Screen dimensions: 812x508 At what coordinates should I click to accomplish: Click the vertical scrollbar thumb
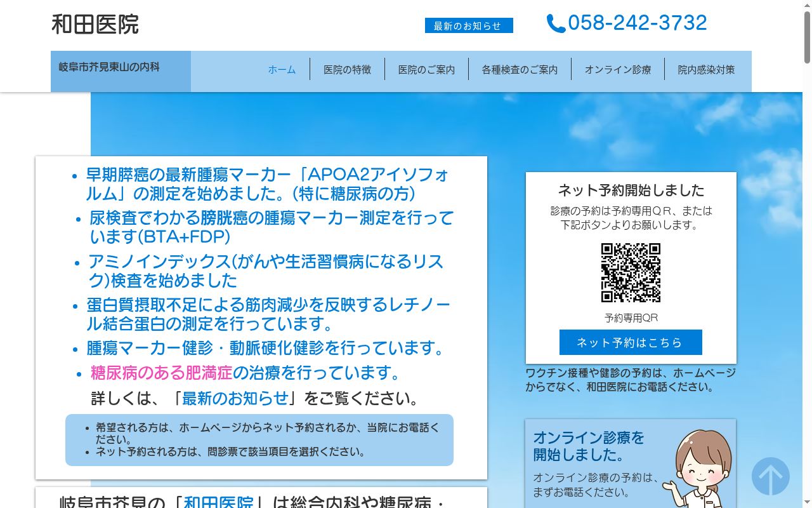(x=807, y=38)
